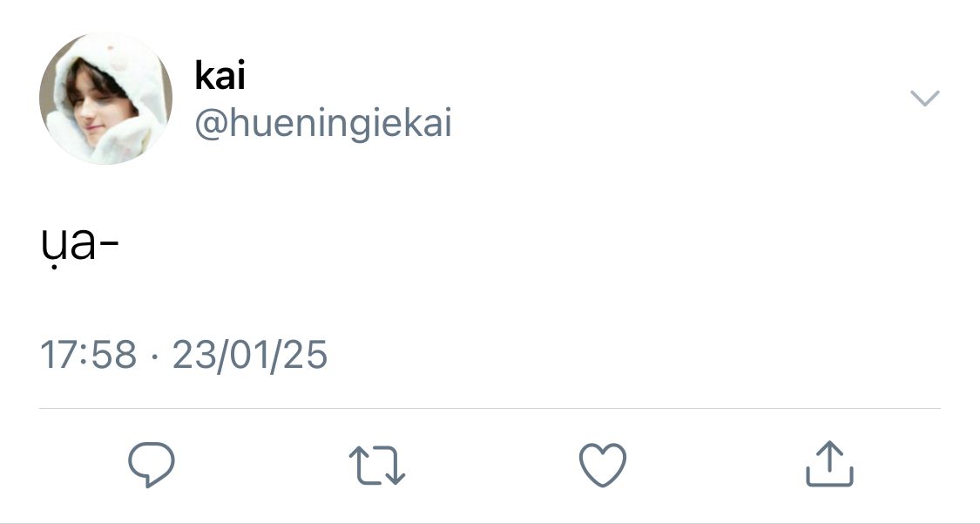The height and width of the screenshot is (524, 980).
Task: Toggle the like state on this tweet
Action: (603, 465)
